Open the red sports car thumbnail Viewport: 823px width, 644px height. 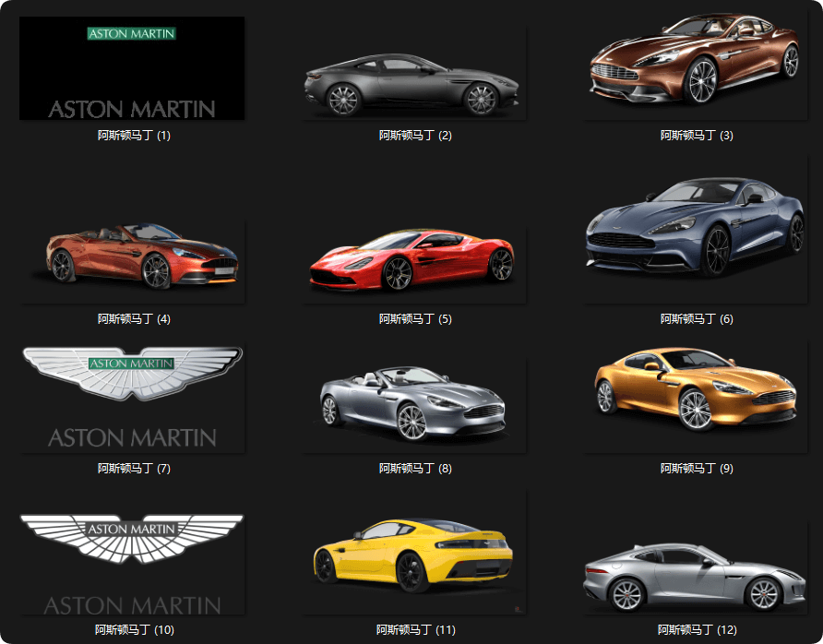(x=411, y=259)
